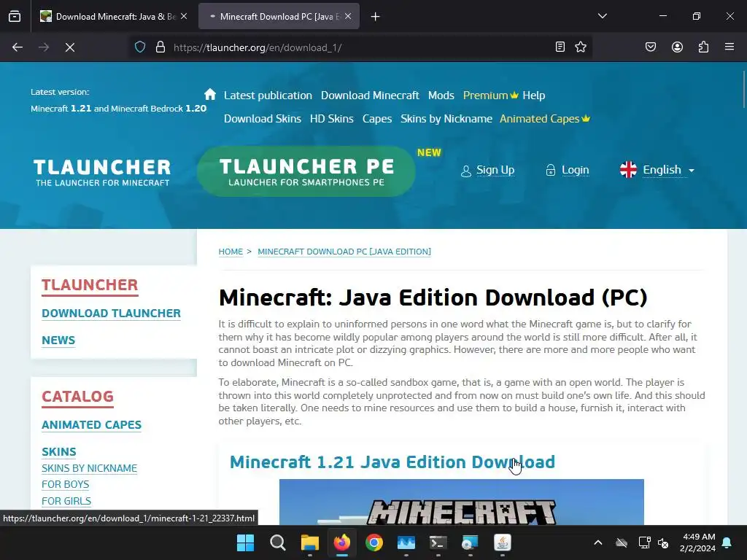The image size is (747, 560).
Task: Open Download Minecraft menu item
Action: (x=370, y=96)
